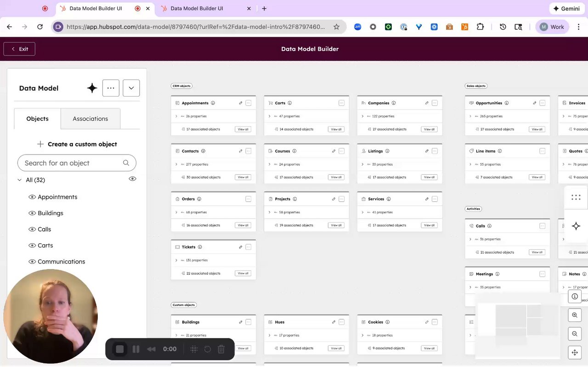Edit the Hues custom object via pencil icon
Viewport: 588px width, 367px height.
point(334,322)
